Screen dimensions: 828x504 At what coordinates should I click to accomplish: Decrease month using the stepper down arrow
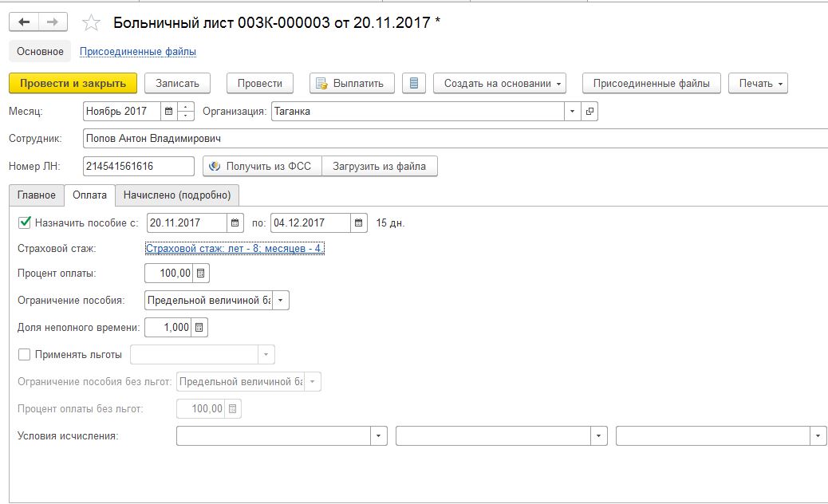tap(185, 116)
